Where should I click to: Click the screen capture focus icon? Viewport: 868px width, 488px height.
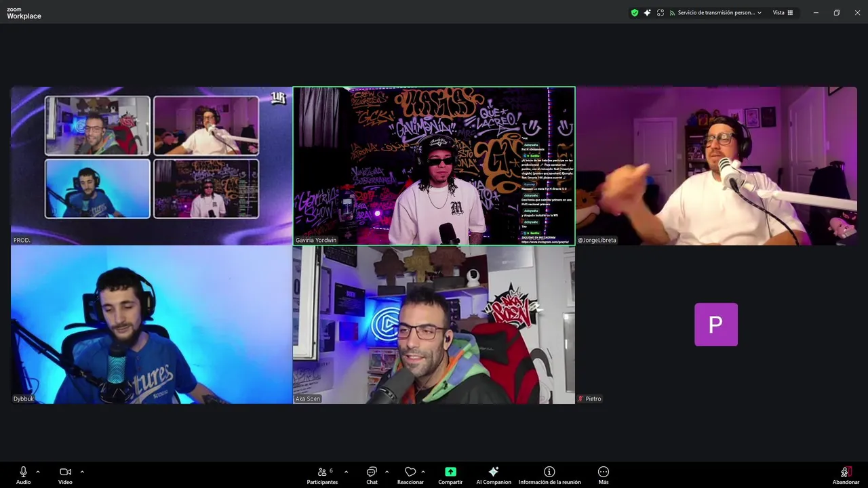(x=660, y=12)
